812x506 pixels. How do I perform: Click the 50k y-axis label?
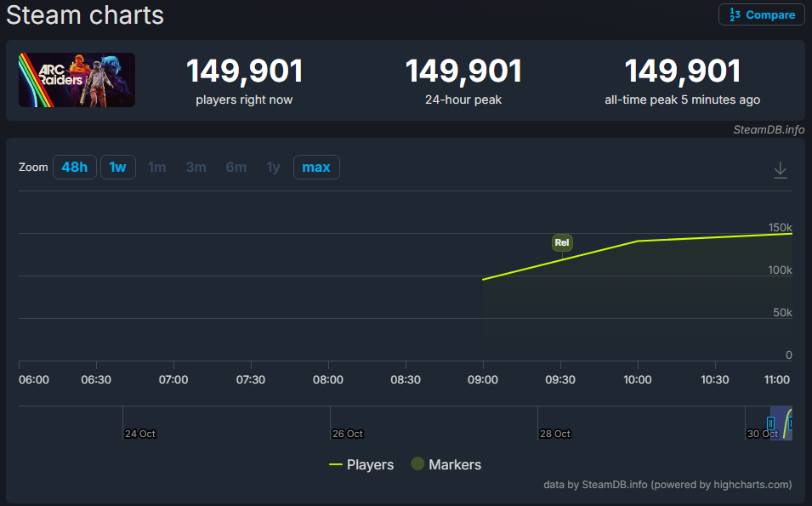tap(782, 312)
